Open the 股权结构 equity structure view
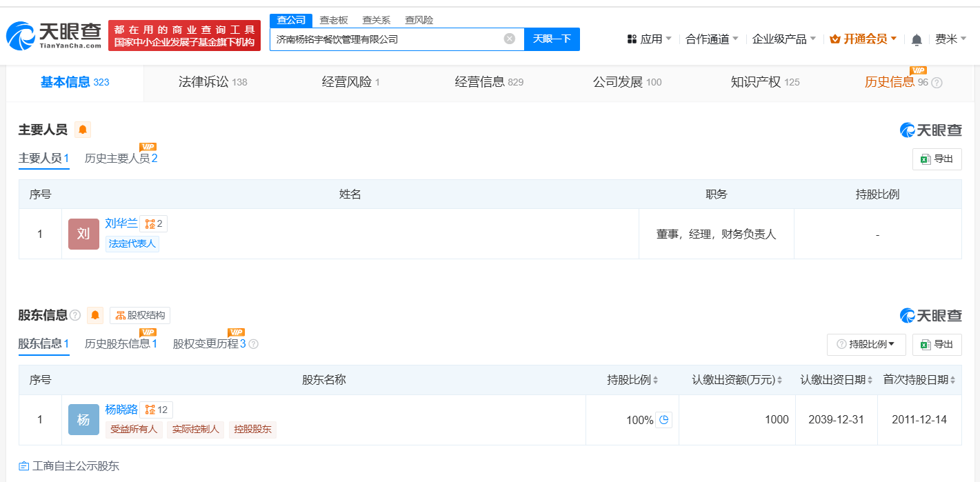Image resolution: width=980 pixels, height=482 pixels. [140, 315]
